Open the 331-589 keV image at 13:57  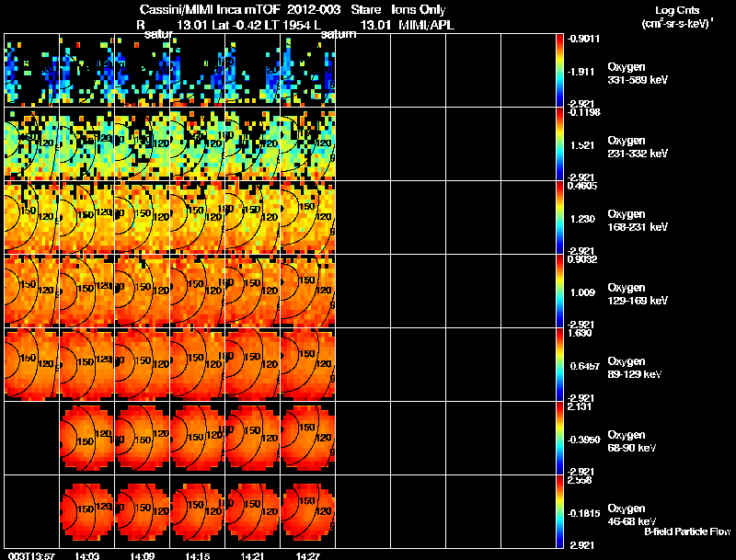coord(32,70)
